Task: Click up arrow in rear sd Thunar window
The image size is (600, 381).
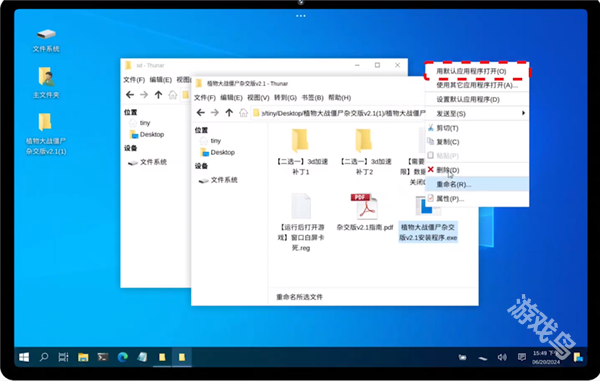Action: (158, 94)
